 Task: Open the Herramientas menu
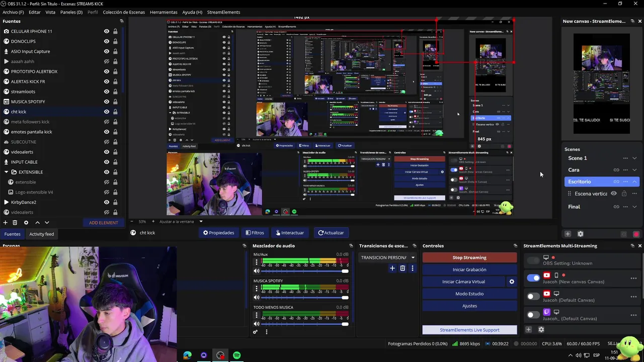click(164, 12)
